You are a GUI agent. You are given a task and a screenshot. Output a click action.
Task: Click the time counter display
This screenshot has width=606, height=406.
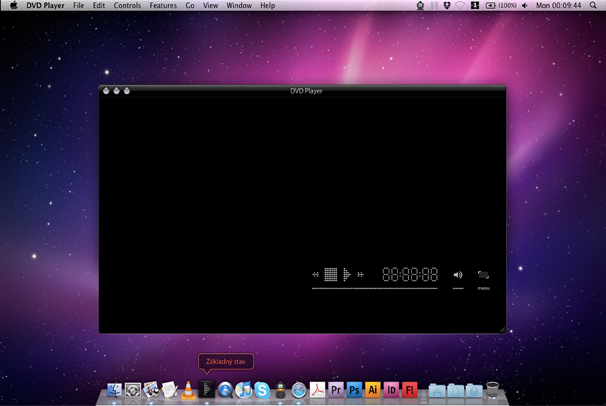(410, 275)
